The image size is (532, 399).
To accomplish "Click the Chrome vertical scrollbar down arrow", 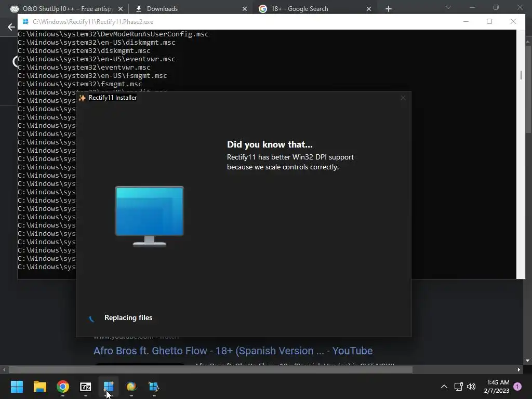I will click(528, 361).
